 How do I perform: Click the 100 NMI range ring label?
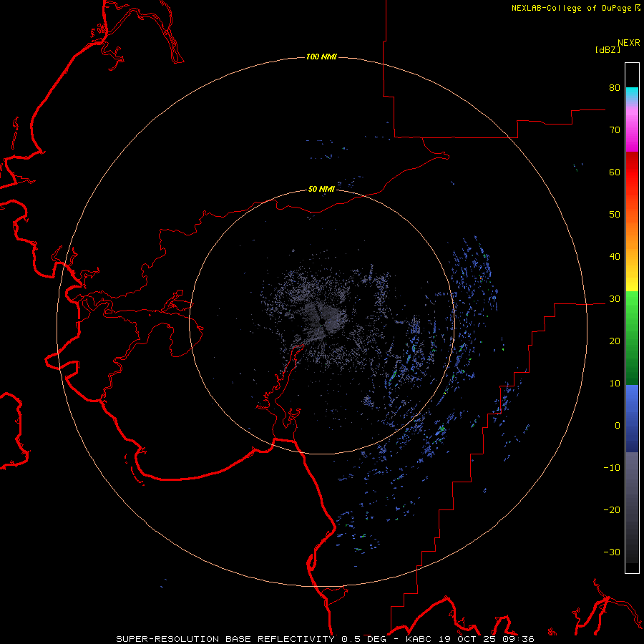click(x=321, y=57)
